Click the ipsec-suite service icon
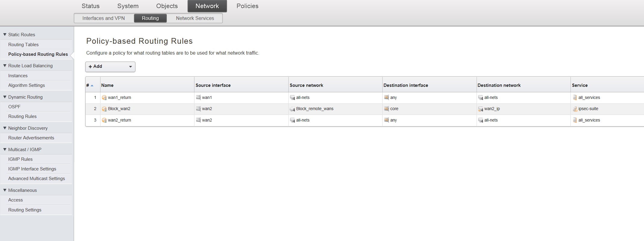Viewport: 644px width, 241px height. [x=575, y=109]
